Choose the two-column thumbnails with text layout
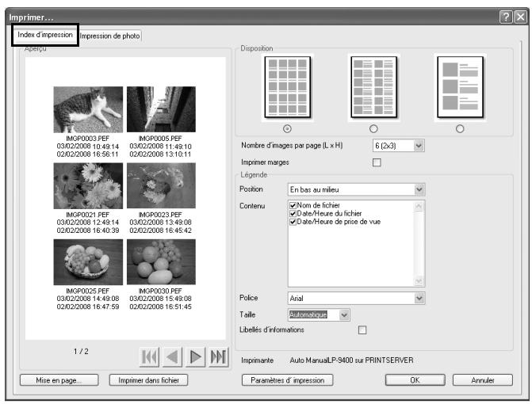The height and width of the screenshot is (404, 532). click(x=373, y=87)
